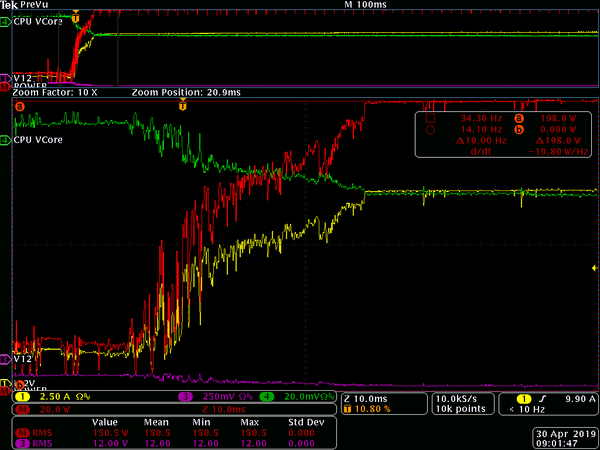Click purple channel 3 badge in scale readout
Viewport: 600px width, 450px height.
click(185, 397)
